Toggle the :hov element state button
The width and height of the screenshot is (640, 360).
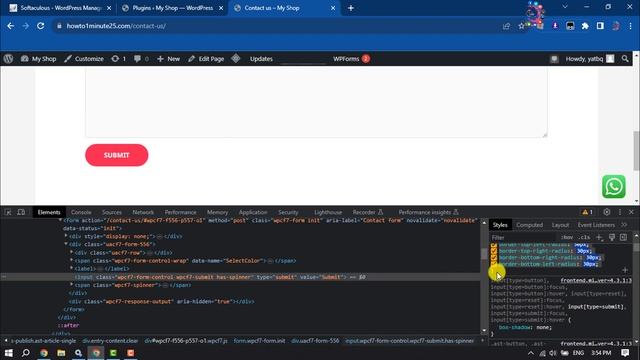tap(567, 237)
